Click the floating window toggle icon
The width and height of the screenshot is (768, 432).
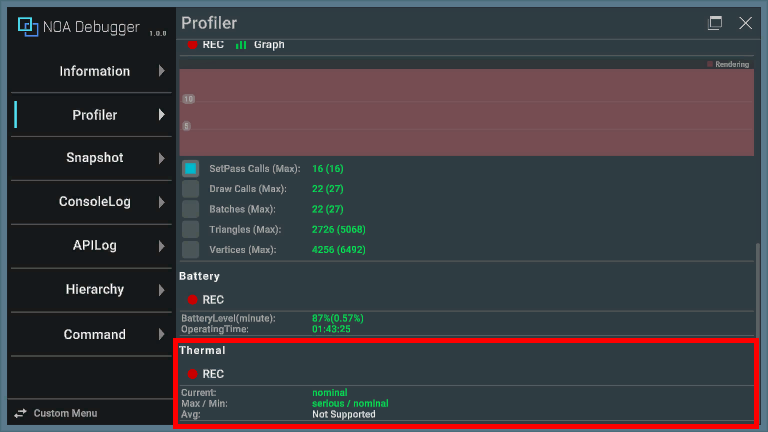coord(715,23)
